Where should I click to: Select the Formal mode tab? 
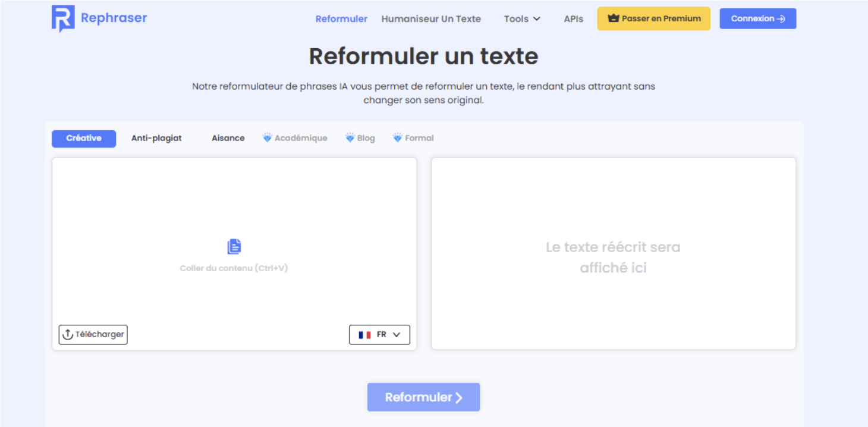(413, 138)
